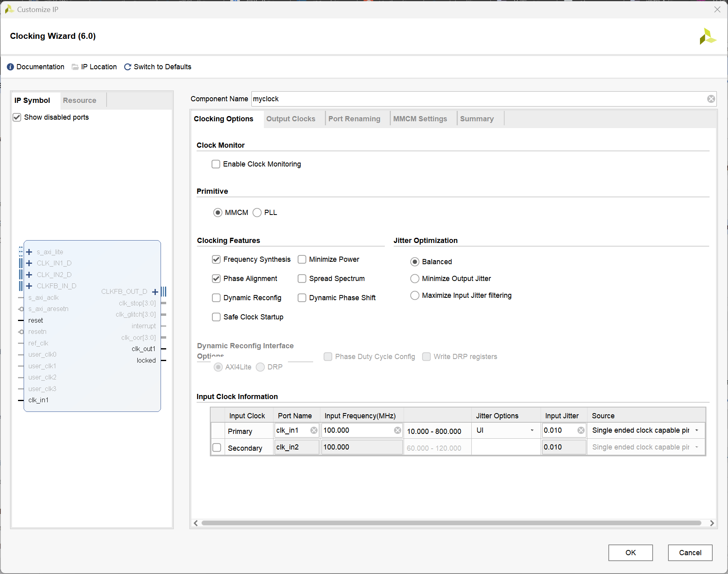Viewport: 728px width, 574px height.
Task: Open the Documentation info icon
Action: click(10, 67)
